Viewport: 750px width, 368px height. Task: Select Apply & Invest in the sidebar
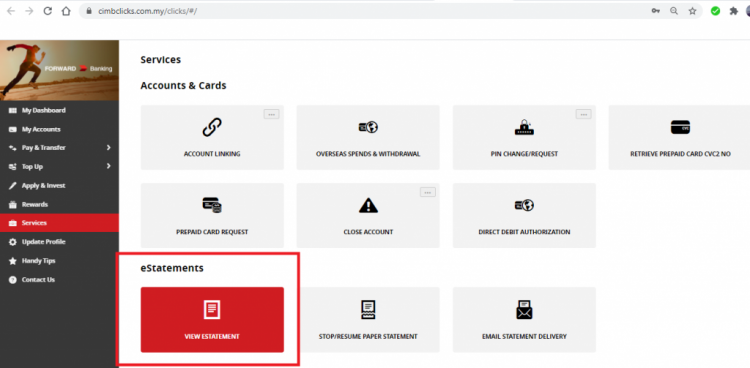(59, 186)
